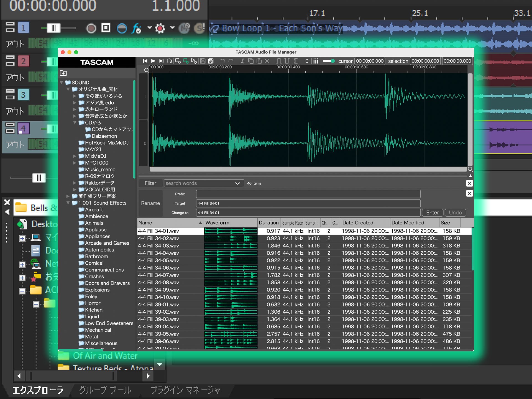Click the Enter rename button
Screen dimensions: 532x399
pos(432,213)
